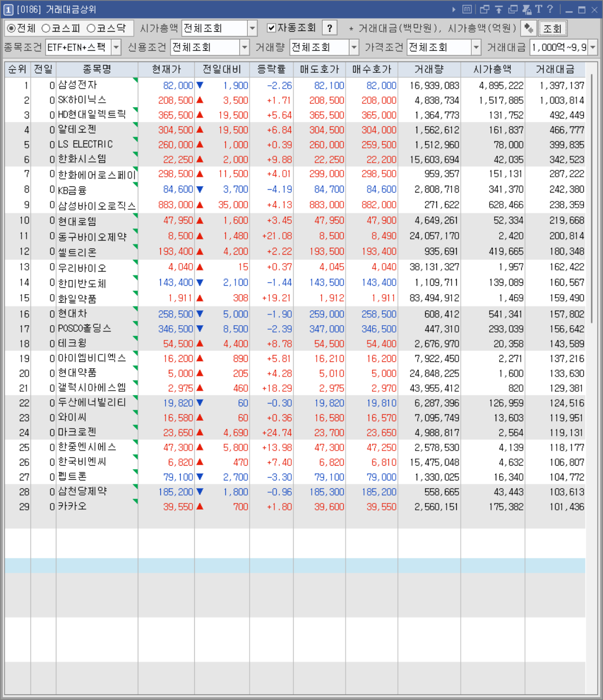Select the 셀트리온 stock name
603x700 pixels.
point(77,252)
